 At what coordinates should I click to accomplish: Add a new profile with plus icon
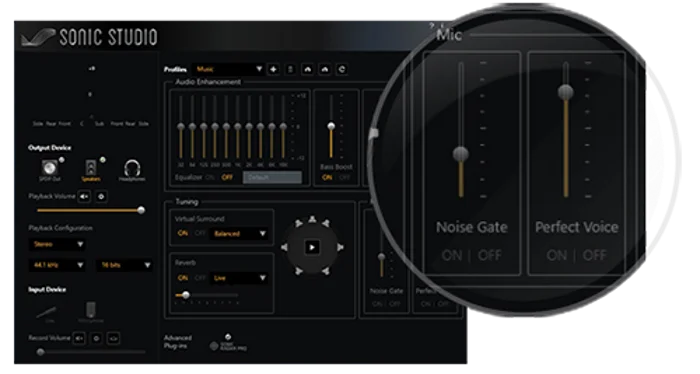point(273,69)
